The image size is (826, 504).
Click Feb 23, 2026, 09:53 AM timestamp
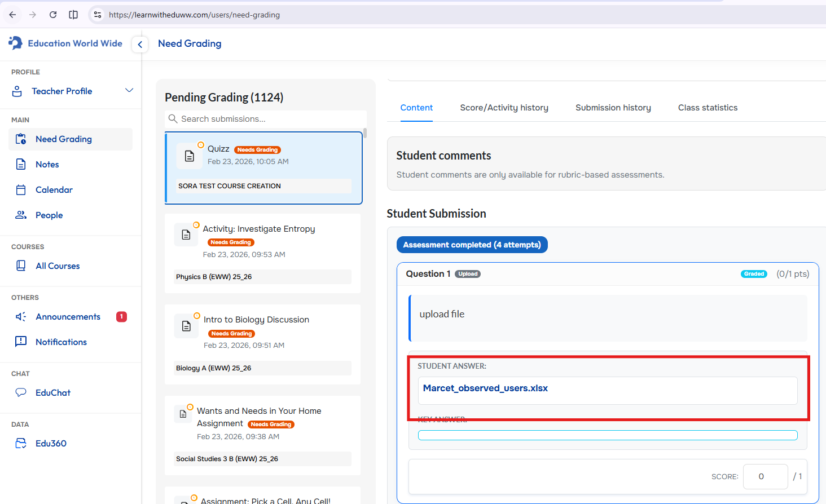click(244, 254)
